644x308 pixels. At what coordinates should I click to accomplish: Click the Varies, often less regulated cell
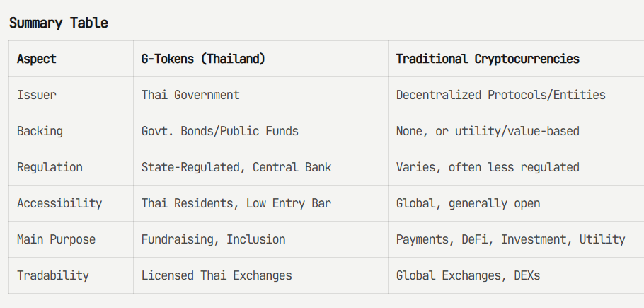[x=488, y=167]
